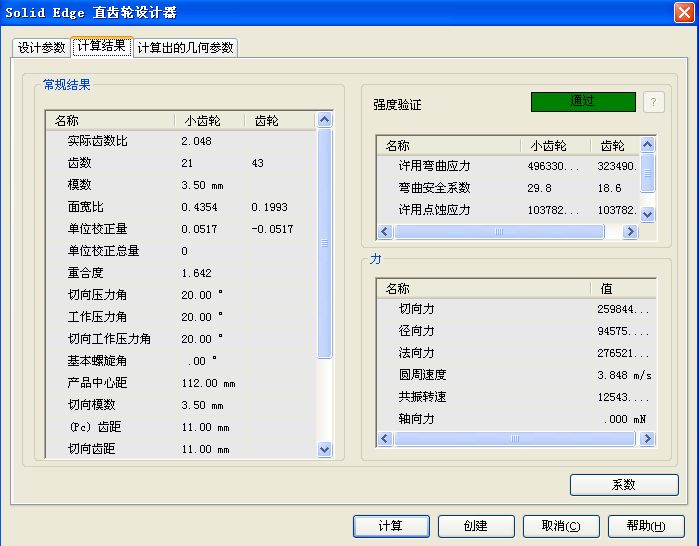Click up arrow of 强度验证 table scrollbar
This screenshot has height=546, width=699.
647,144
